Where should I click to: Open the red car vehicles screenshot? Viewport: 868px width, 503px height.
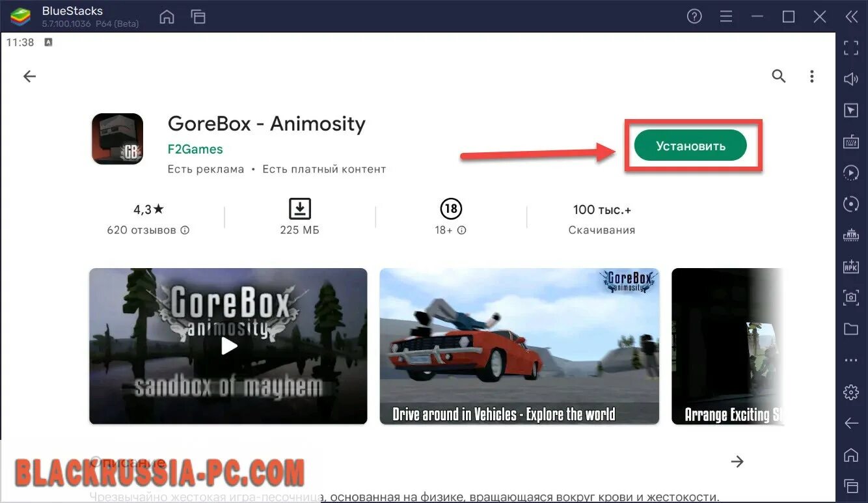[519, 346]
